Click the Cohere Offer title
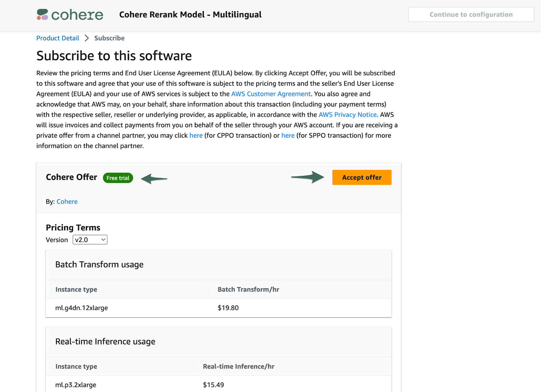 pos(72,177)
